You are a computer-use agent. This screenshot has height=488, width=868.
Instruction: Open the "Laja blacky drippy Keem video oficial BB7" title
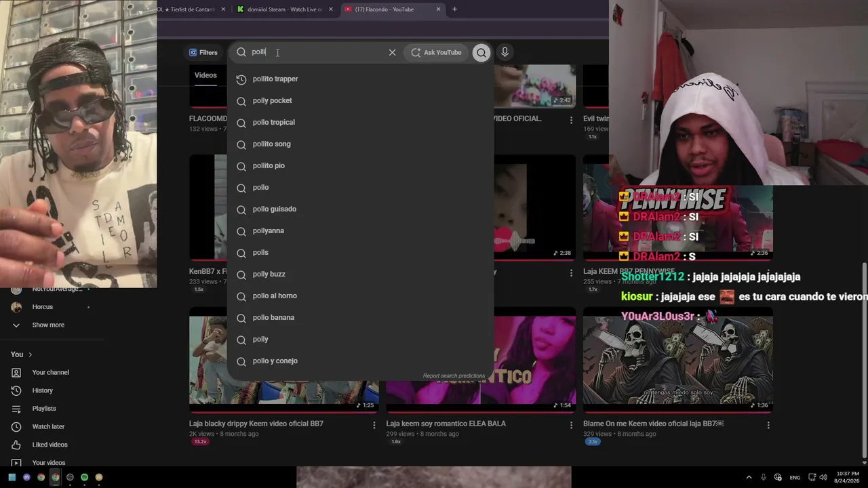click(x=256, y=424)
